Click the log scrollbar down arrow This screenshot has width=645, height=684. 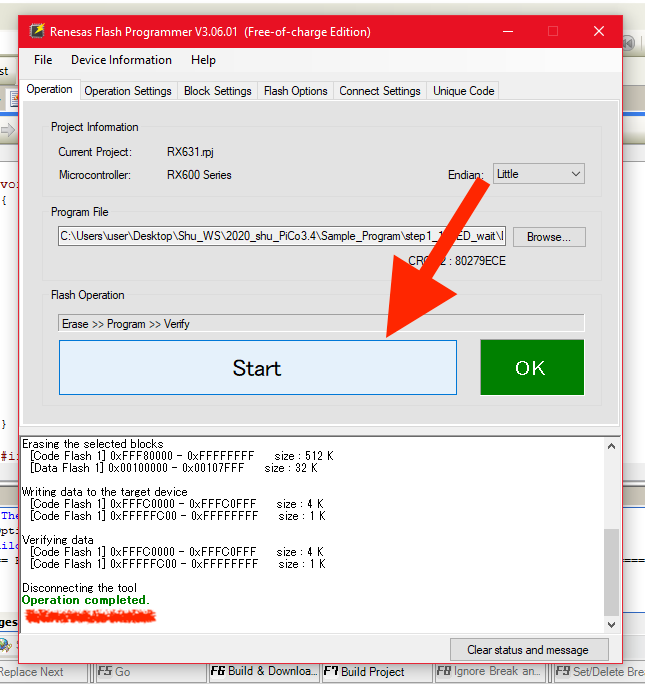tap(611, 625)
